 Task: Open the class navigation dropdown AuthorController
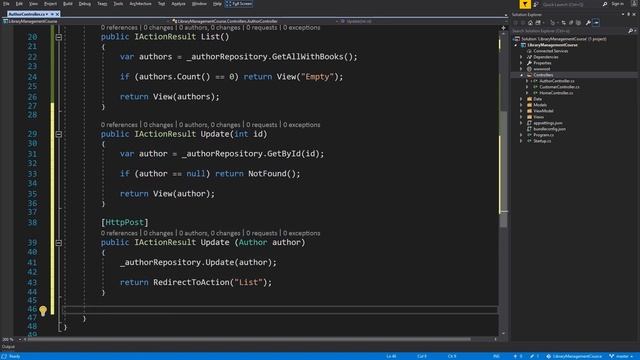[x=254, y=21]
